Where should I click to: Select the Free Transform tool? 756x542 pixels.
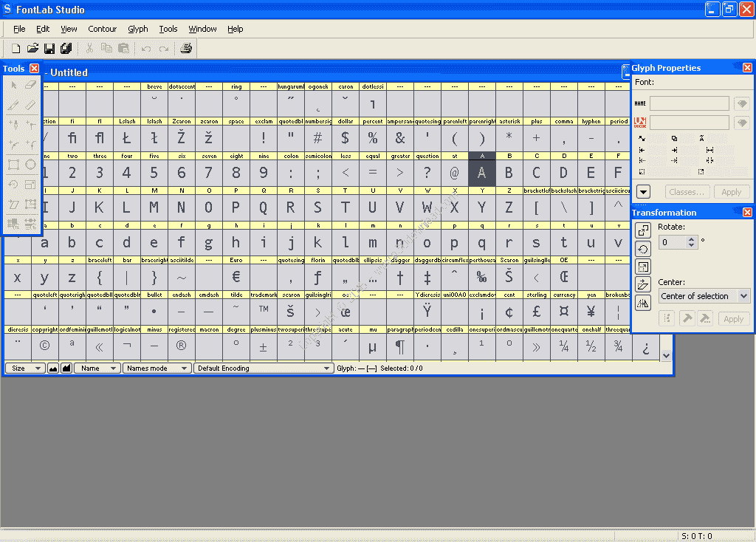[x=30, y=205]
